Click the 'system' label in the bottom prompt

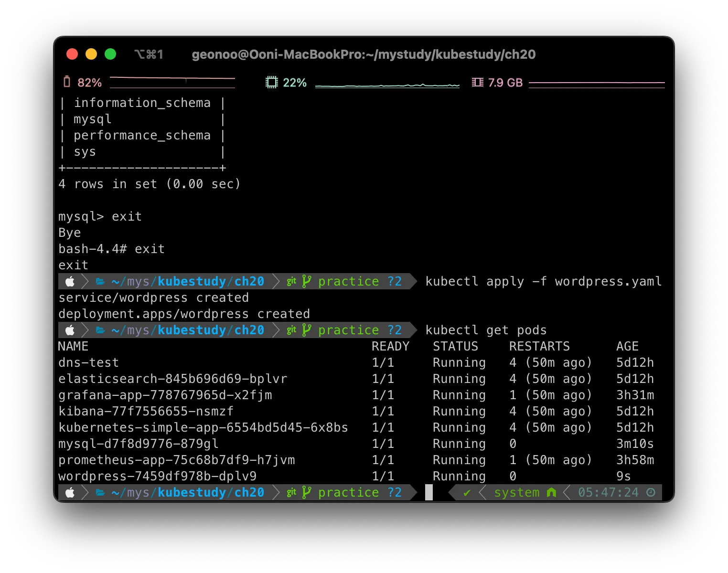point(517,493)
